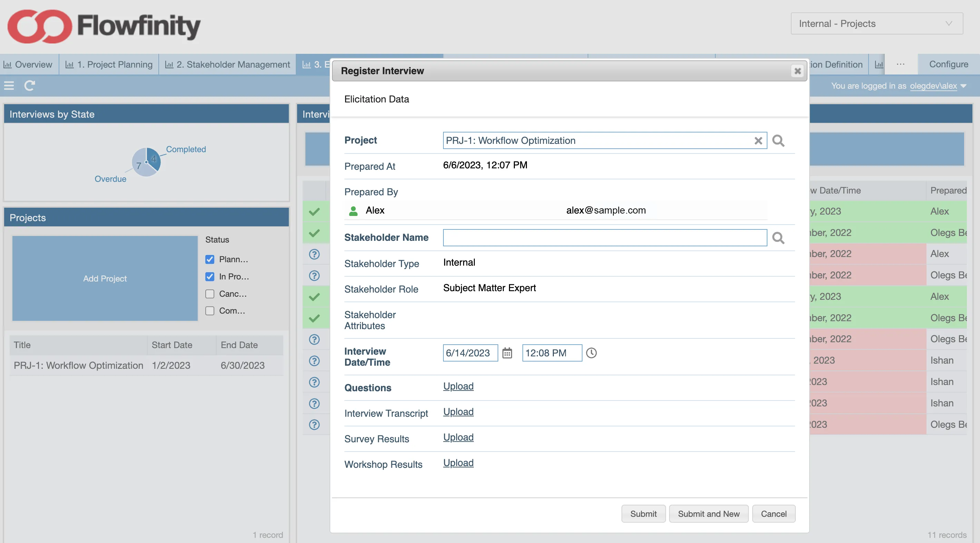Image resolution: width=980 pixels, height=543 pixels.
Task: Open the hamburger menu
Action: 9,86
